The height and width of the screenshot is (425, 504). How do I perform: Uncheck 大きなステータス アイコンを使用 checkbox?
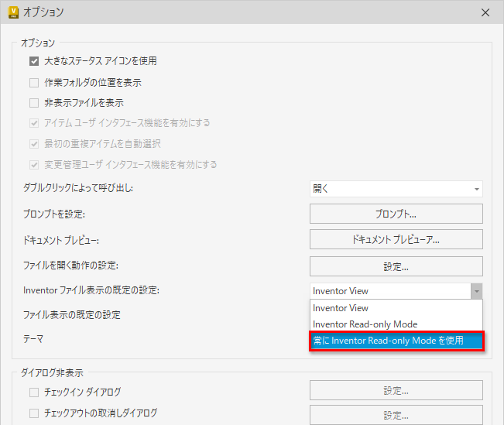[34, 61]
